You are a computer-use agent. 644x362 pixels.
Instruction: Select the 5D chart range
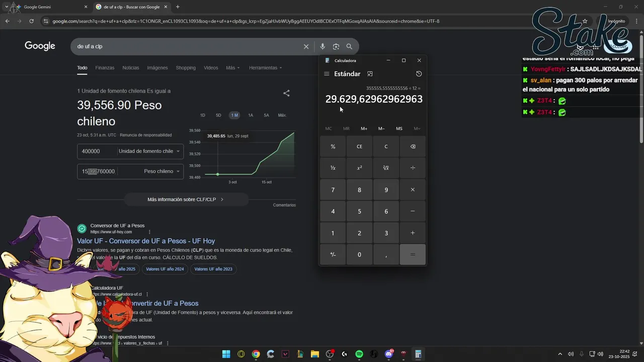coord(218,115)
